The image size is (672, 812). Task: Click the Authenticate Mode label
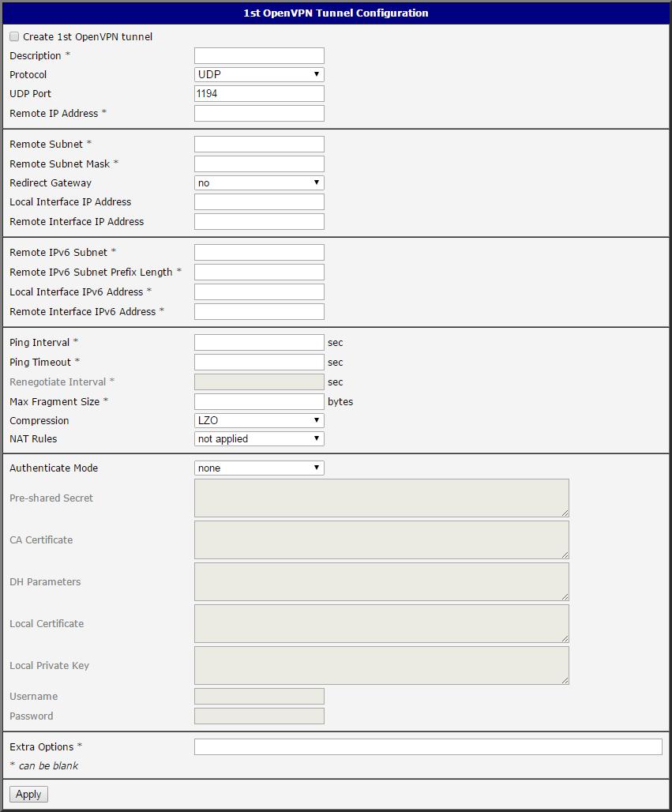click(x=54, y=468)
